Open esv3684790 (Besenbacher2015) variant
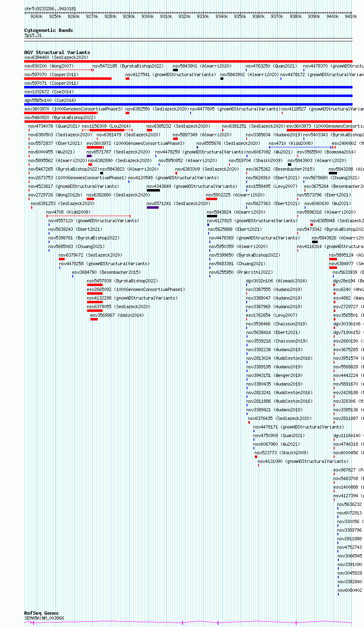Viewport: 364px width, 627px height. pyautogui.click(x=106, y=273)
